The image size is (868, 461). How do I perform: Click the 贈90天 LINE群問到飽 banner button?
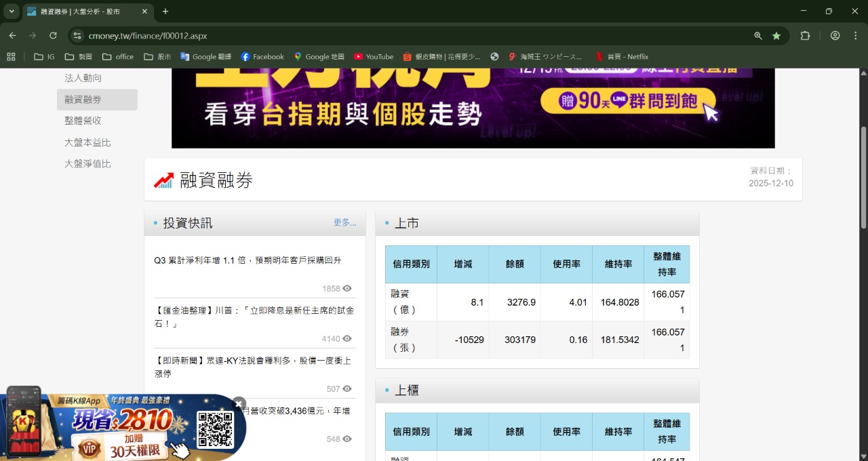coord(628,101)
